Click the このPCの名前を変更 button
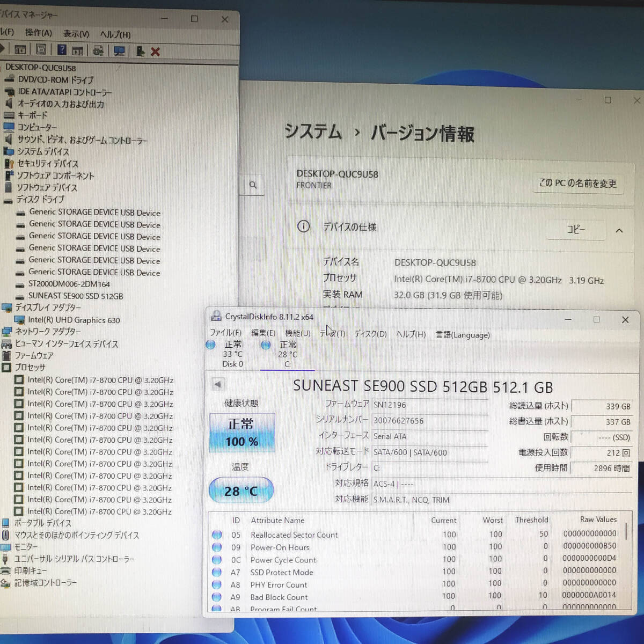Image resolution: width=644 pixels, height=644 pixels. (x=577, y=184)
